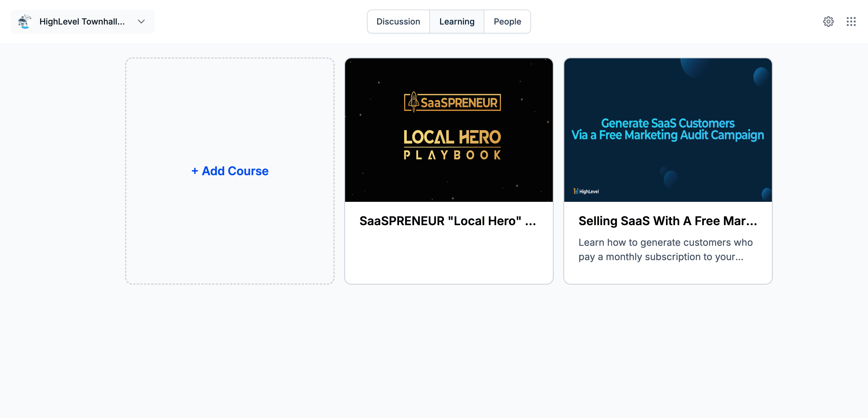Click the HighLevel Townhall robot avatar
The width and height of the screenshot is (868, 418).
[25, 22]
